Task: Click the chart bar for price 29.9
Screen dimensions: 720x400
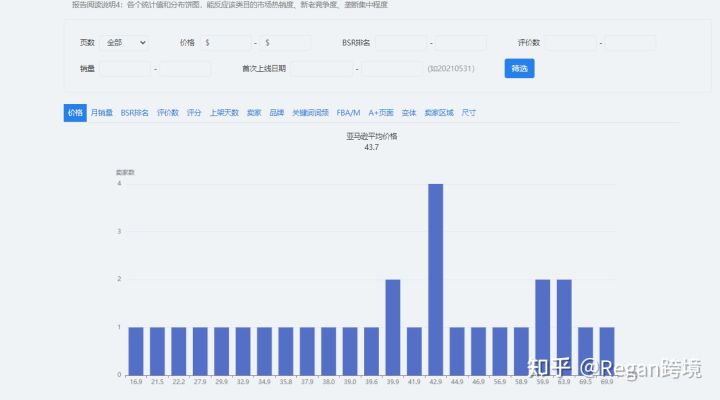Action: click(221, 351)
